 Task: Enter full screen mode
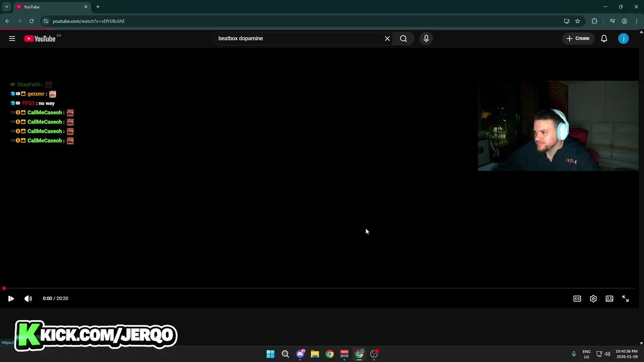click(x=625, y=299)
